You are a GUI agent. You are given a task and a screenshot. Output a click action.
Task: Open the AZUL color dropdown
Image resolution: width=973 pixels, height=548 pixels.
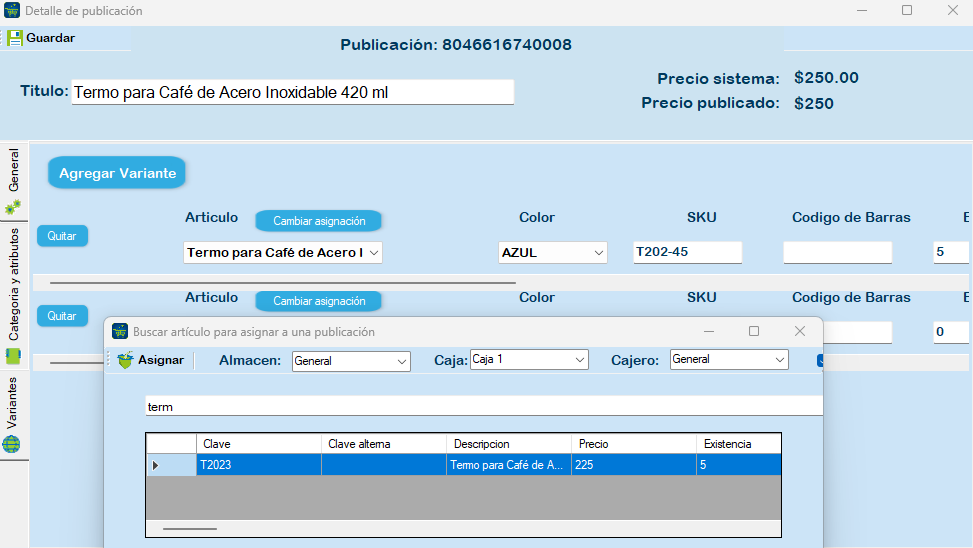(x=552, y=253)
